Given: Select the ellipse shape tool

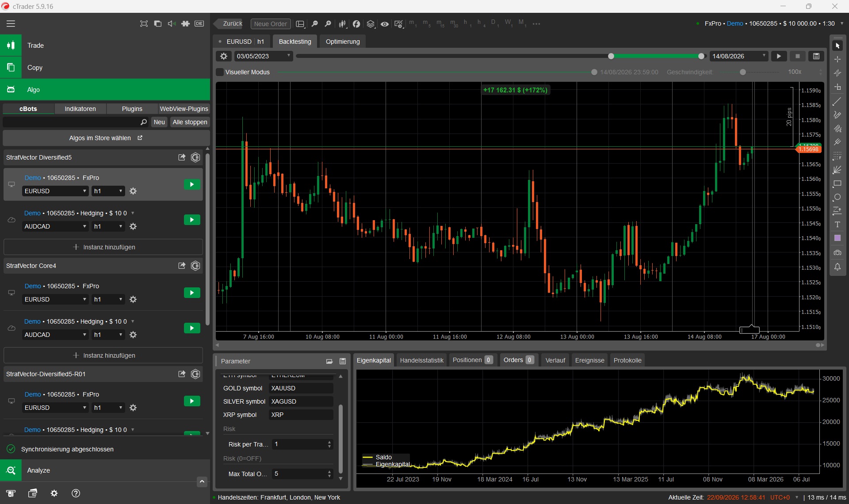Looking at the screenshot, I should click(838, 197).
